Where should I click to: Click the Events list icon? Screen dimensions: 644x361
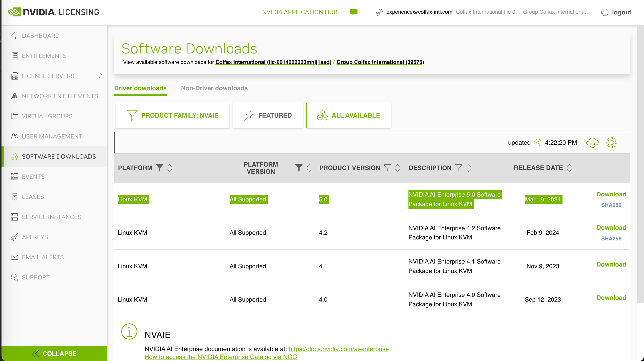[x=15, y=177]
